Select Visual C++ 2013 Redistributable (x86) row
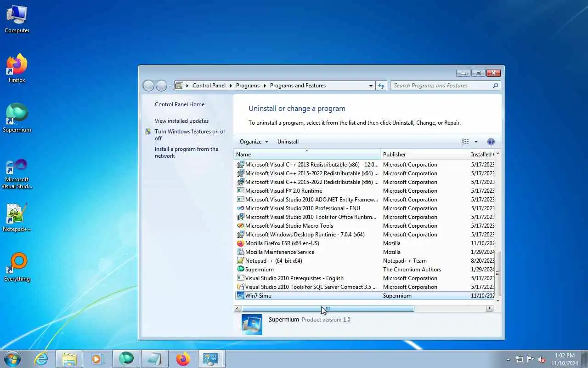 (x=364, y=165)
